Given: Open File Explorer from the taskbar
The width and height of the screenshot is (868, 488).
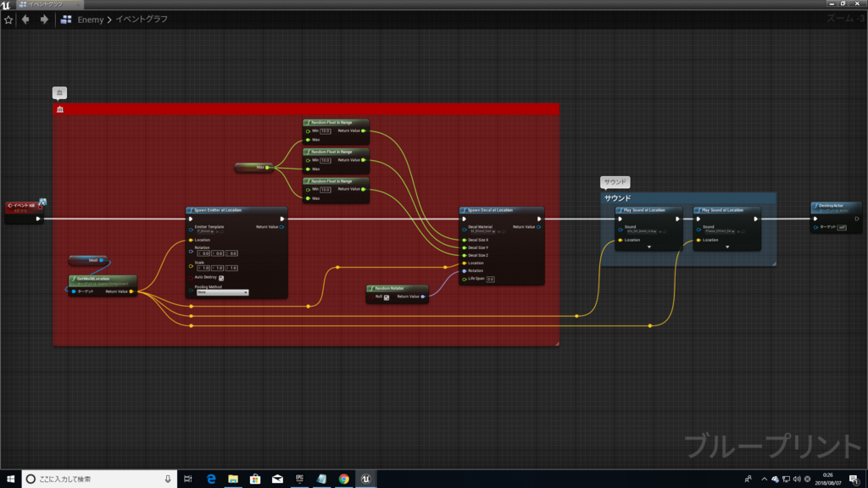Looking at the screenshot, I should [233, 480].
